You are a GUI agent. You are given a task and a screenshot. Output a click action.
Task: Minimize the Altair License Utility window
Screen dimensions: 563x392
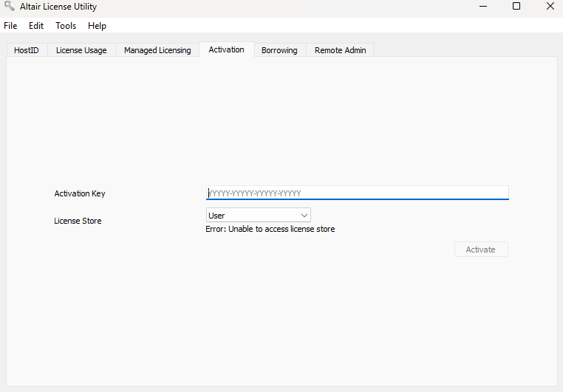tap(483, 6)
